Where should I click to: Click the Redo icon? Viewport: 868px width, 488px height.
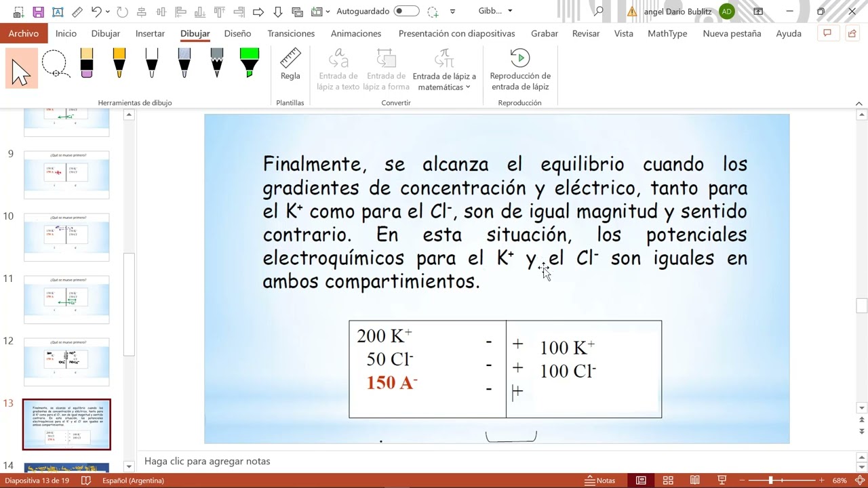click(x=122, y=12)
